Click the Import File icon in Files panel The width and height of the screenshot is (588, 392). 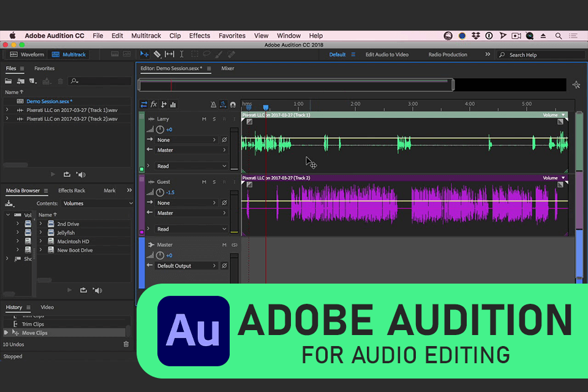(21, 81)
